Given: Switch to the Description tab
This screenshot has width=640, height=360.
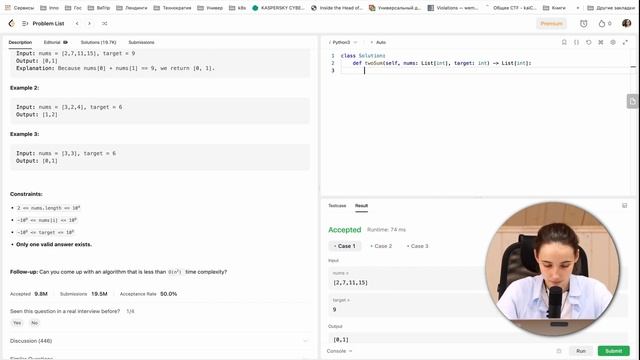Looking at the screenshot, I should (20, 42).
